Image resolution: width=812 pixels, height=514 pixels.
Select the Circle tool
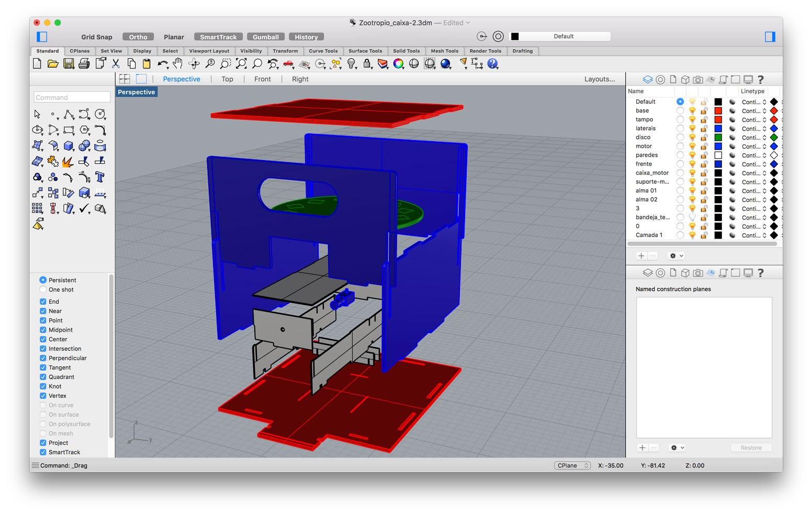point(100,115)
